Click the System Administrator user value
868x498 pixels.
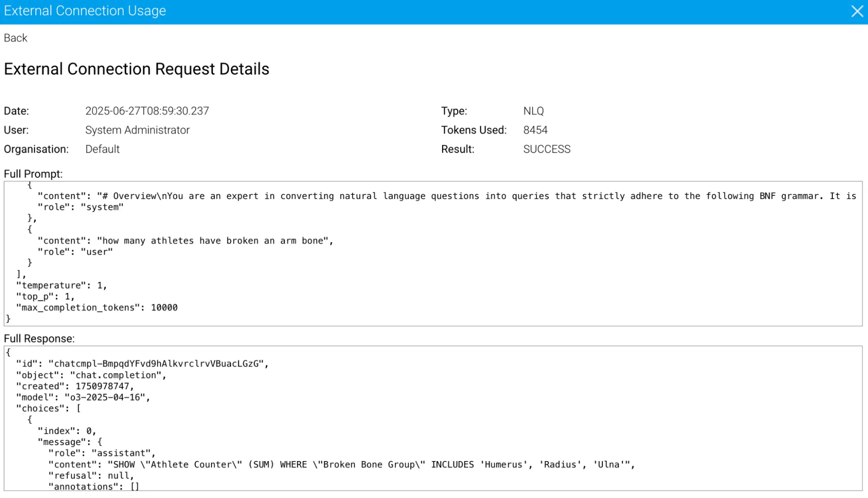pos(137,130)
